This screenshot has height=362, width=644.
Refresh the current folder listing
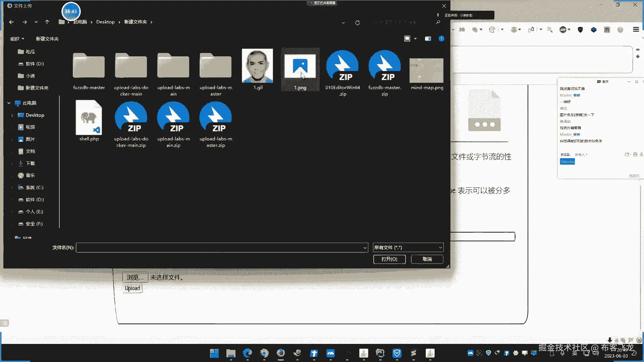[x=357, y=23]
